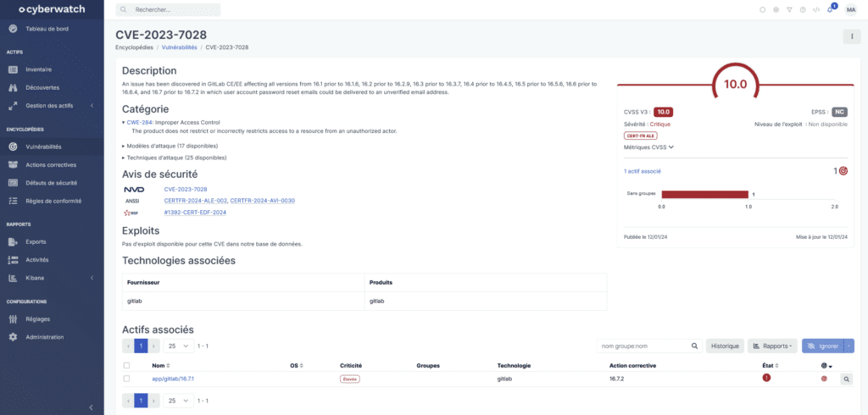The image size is (868, 415).
Task: Open the notifications bell
Action: coord(830,9)
